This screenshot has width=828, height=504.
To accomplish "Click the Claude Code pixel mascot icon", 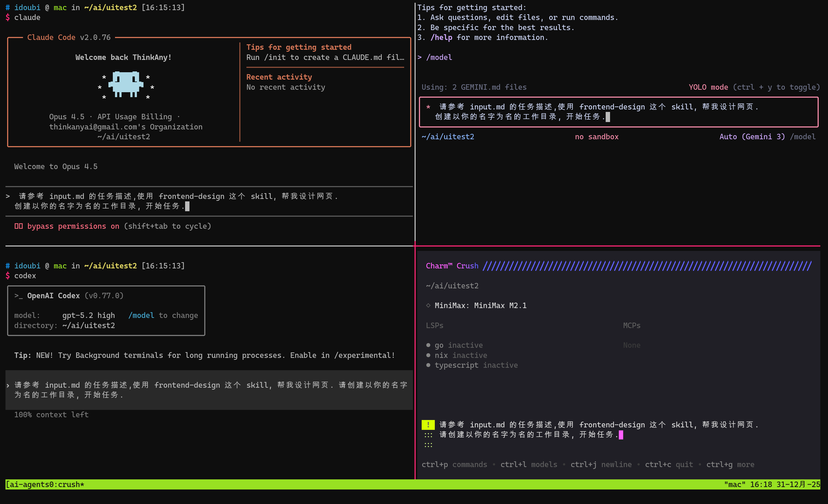I will click(x=126, y=84).
